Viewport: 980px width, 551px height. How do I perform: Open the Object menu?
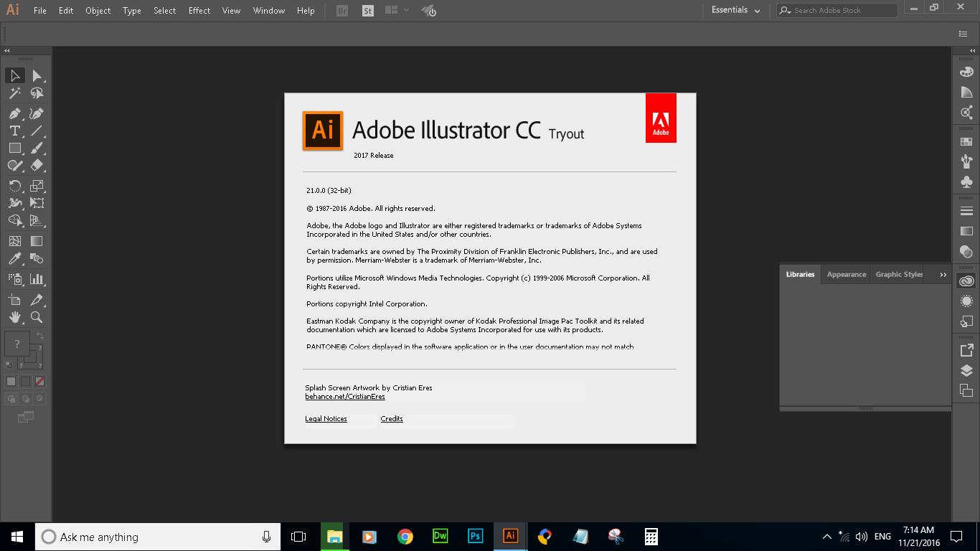coord(98,11)
